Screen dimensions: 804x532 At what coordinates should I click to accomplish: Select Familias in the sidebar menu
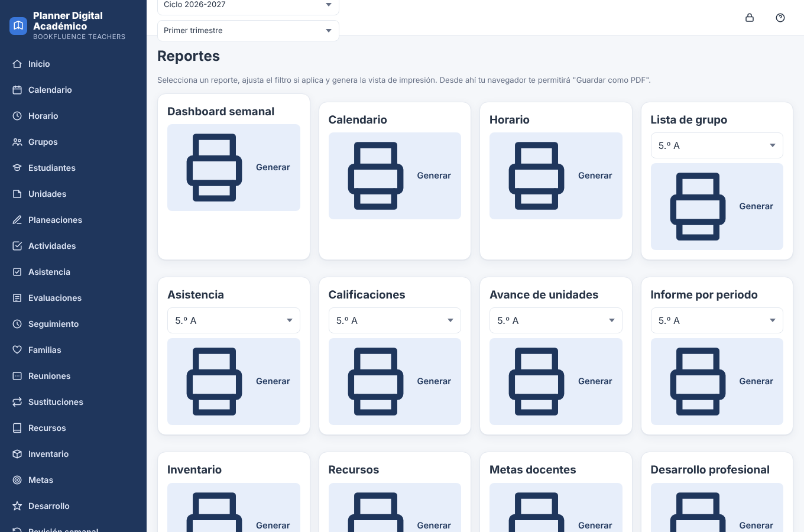(73, 350)
